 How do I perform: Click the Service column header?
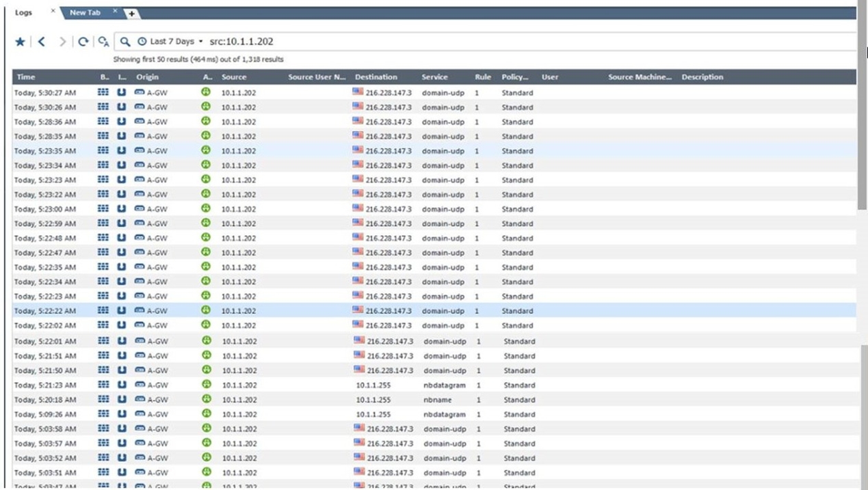[434, 77]
